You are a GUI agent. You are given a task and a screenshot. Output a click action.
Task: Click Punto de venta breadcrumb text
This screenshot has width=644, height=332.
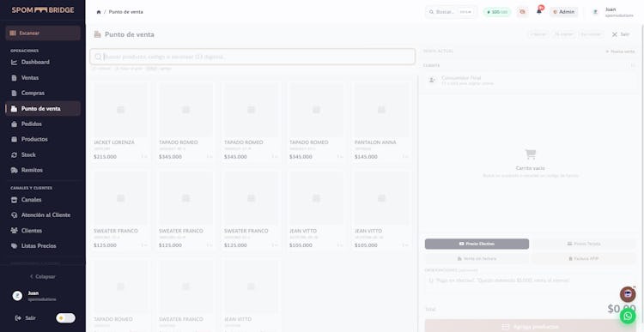[125, 12]
